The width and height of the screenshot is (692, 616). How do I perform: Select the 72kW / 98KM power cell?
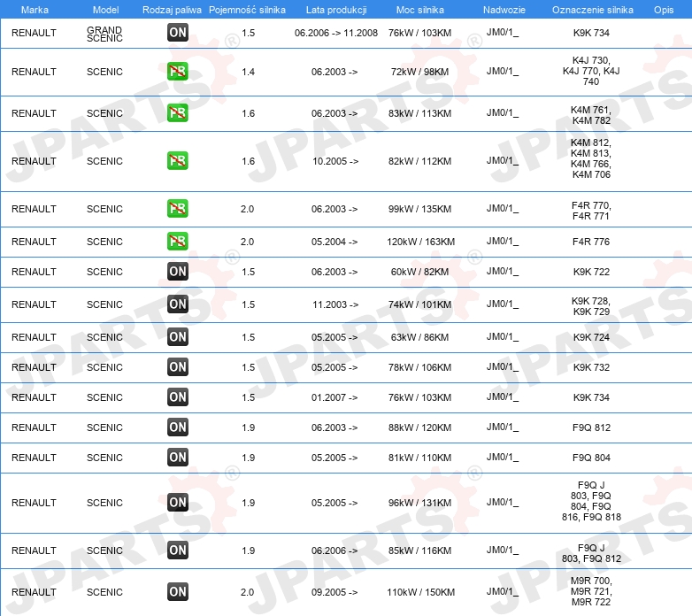pos(419,72)
